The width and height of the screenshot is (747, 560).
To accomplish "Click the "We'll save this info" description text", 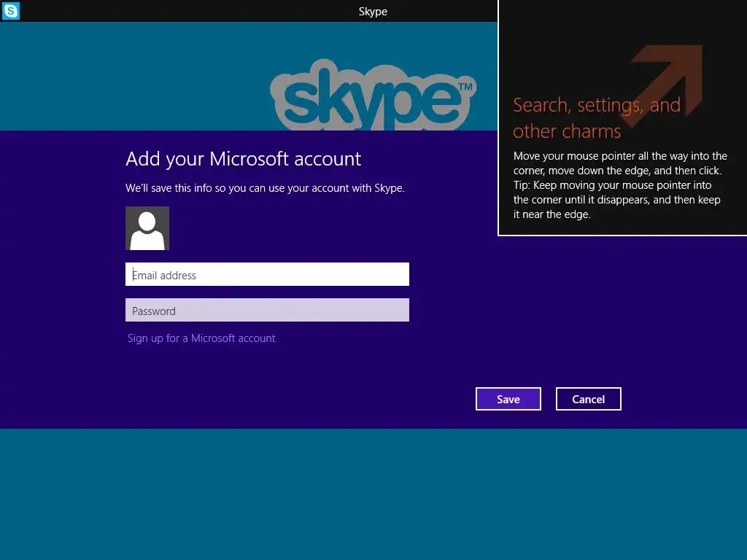I will point(265,188).
